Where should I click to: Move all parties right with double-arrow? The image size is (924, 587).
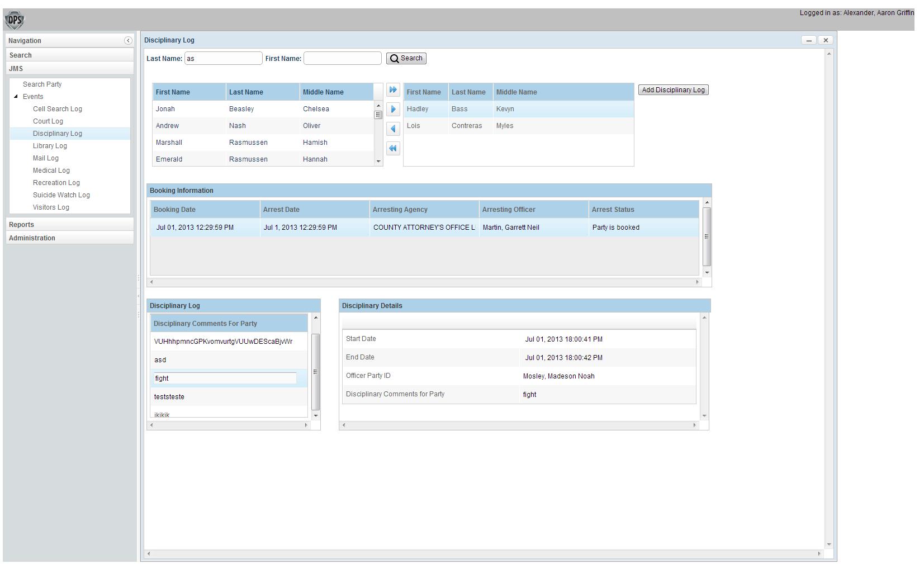pos(393,90)
